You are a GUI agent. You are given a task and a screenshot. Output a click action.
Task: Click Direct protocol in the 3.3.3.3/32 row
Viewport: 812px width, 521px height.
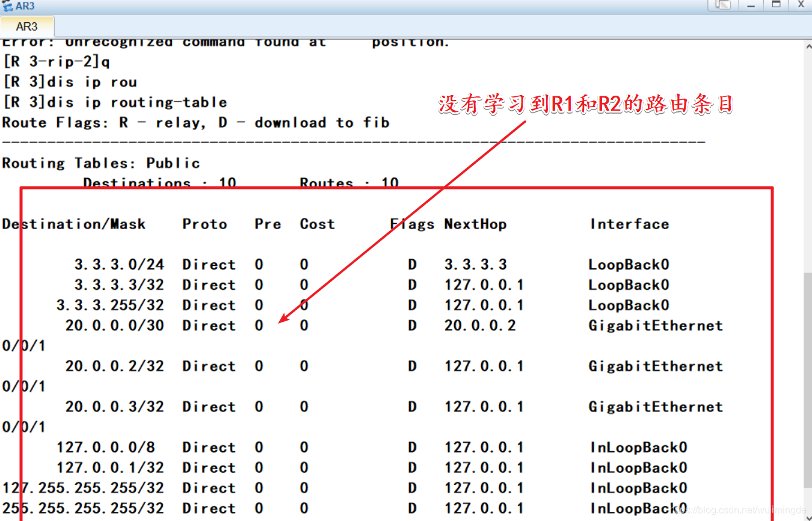(209, 285)
